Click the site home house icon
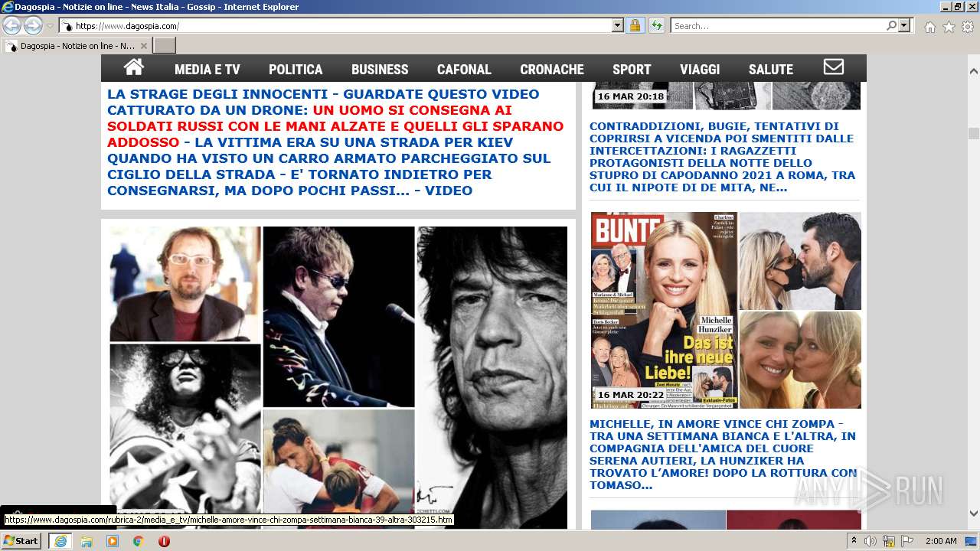The image size is (980, 551). click(x=134, y=68)
